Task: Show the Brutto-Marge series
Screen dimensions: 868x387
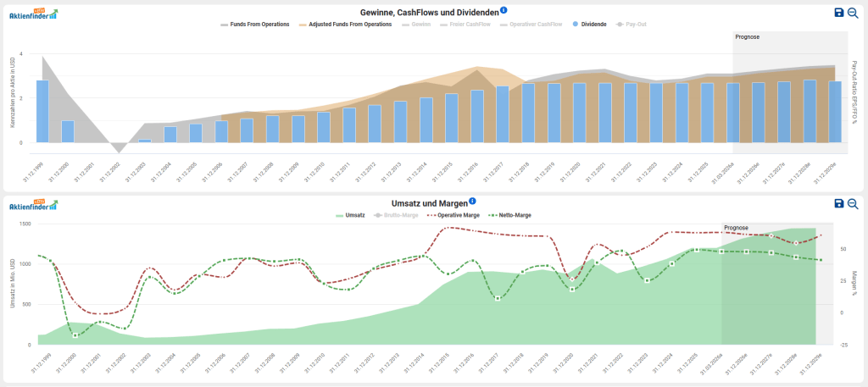Action: 402,215
